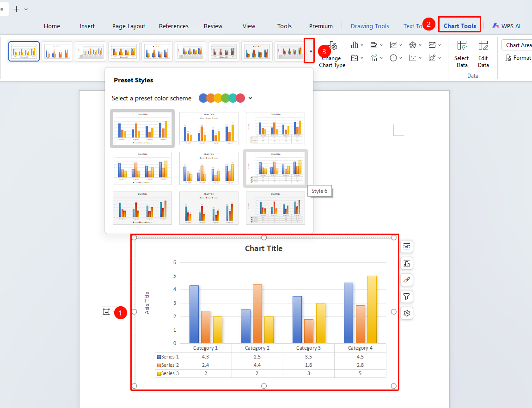Apply first preset style thumbnail in Preset Styles panel
Screen dimensions: 532x408
(x=142, y=129)
